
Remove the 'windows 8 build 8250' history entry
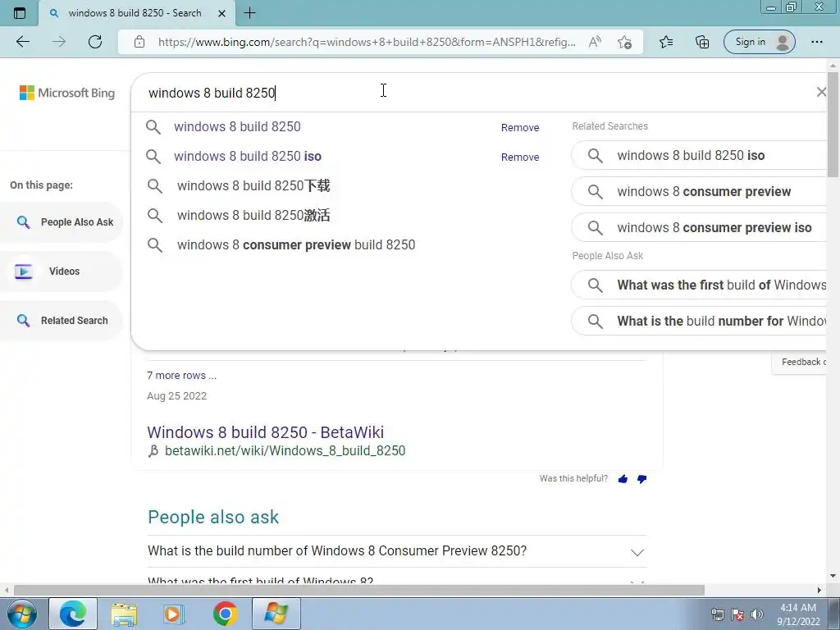pyautogui.click(x=520, y=127)
